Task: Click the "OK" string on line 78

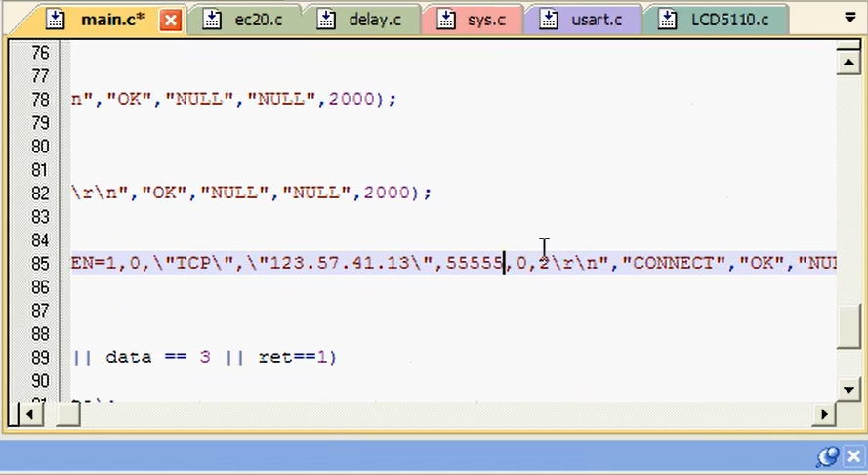Action: (129, 99)
